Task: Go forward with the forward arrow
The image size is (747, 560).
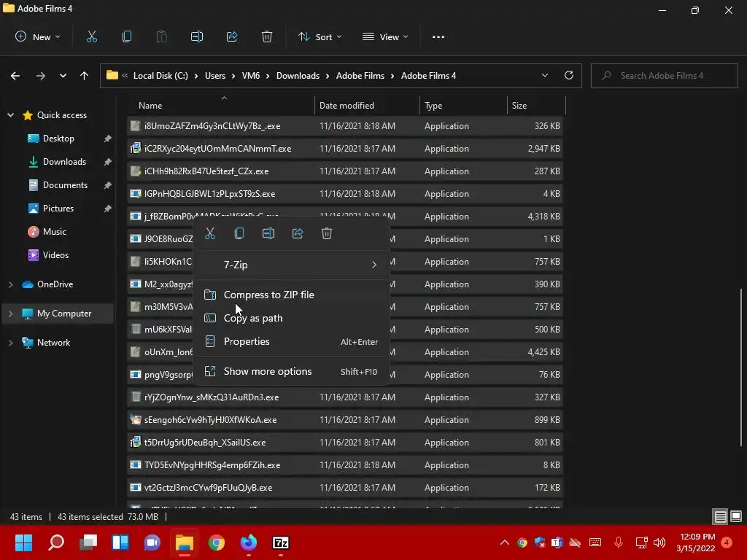Action: (41, 76)
